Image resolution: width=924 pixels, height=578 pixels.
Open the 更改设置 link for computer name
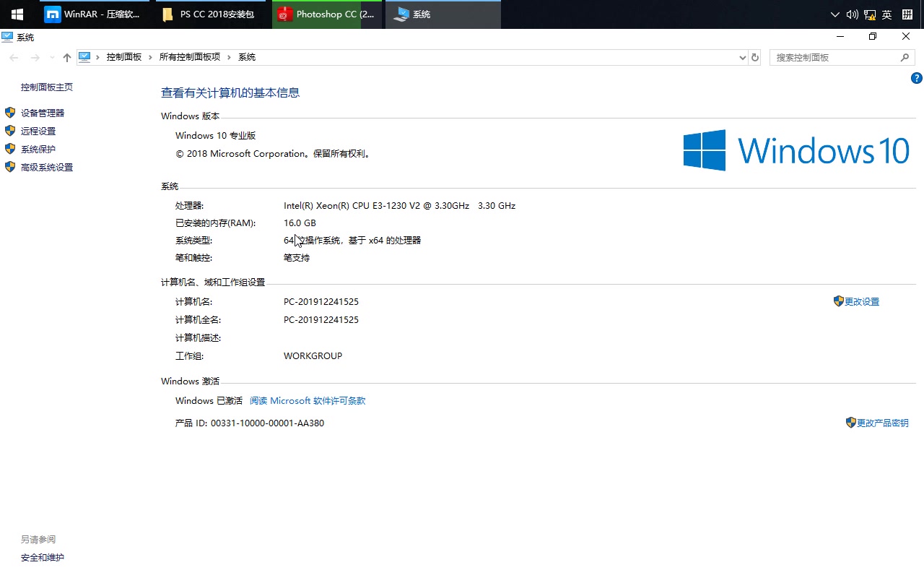pyautogui.click(x=861, y=301)
